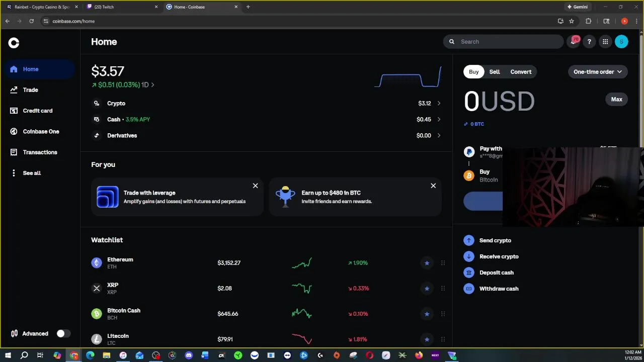Image resolution: width=644 pixels, height=362 pixels.
Task: Select the Convert tab
Action: point(521,72)
